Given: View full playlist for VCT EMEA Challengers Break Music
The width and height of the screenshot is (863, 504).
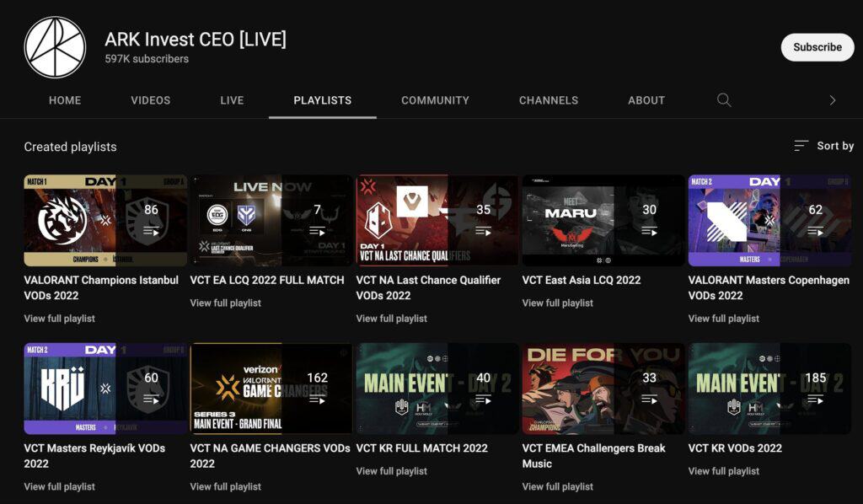Looking at the screenshot, I should 558,487.
